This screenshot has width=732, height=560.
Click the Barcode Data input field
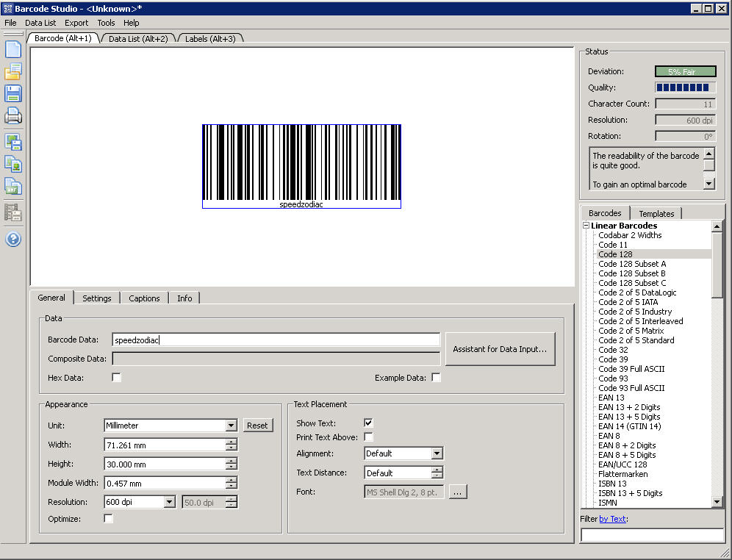(x=276, y=340)
